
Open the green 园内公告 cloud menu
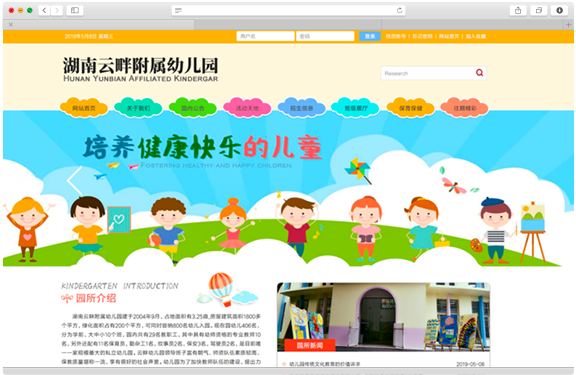point(192,108)
